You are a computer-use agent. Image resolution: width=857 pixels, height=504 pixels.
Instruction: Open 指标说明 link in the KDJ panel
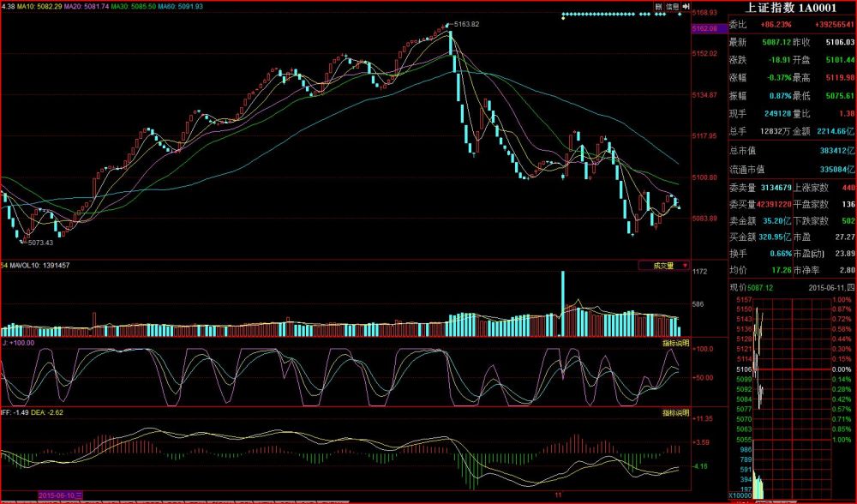tap(675, 343)
